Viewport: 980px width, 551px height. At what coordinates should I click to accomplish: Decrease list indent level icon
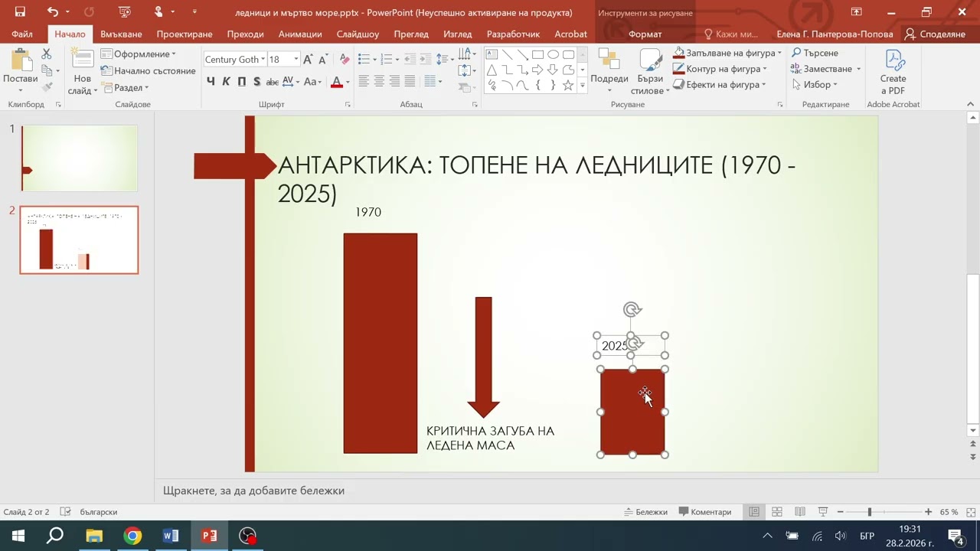pyautogui.click(x=410, y=60)
